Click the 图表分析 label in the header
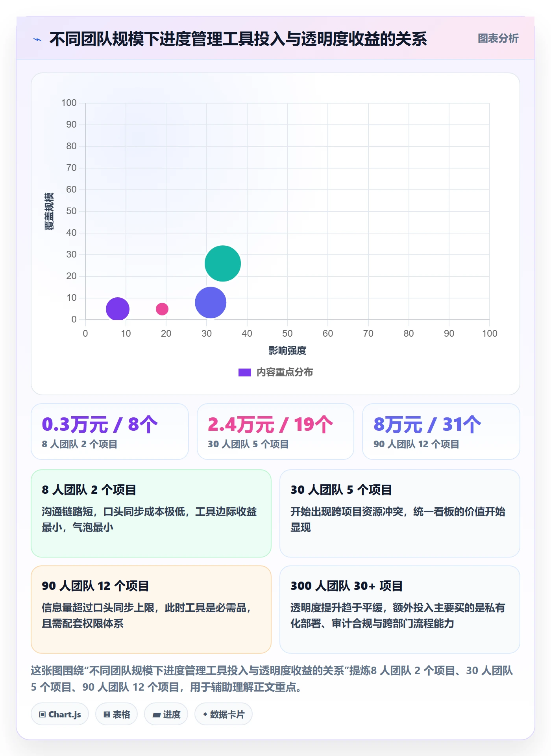Viewport: 551px width, 756px height. click(x=498, y=39)
